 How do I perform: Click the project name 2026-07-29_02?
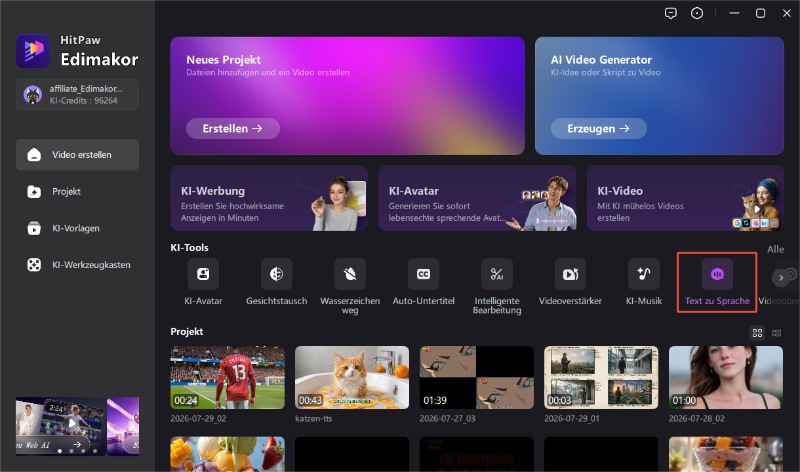(198, 418)
